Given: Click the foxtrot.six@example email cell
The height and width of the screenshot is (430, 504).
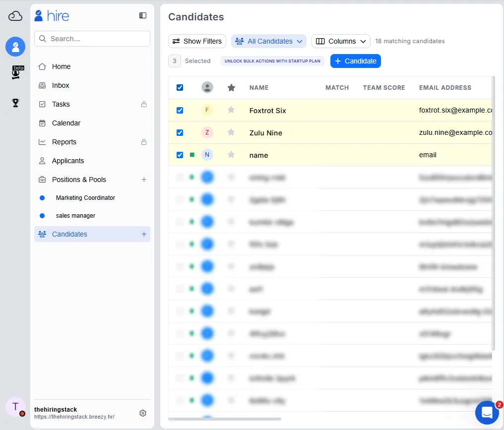Looking at the screenshot, I should pyautogui.click(x=455, y=110).
